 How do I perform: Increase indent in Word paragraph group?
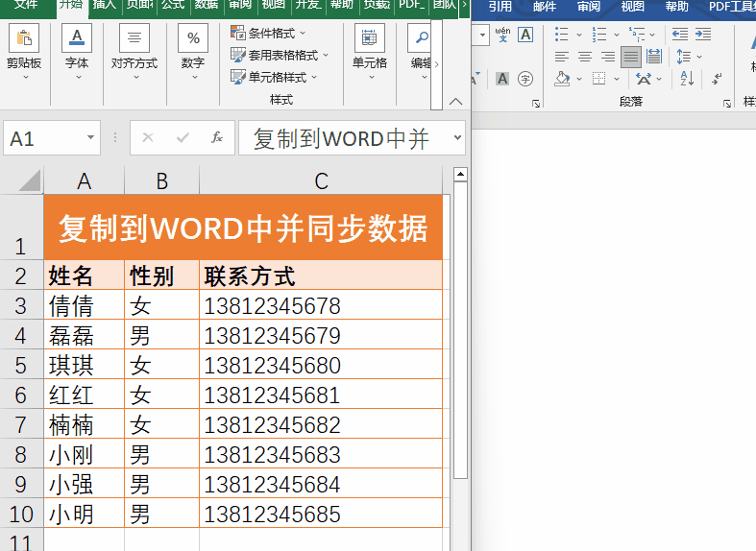[x=703, y=35]
